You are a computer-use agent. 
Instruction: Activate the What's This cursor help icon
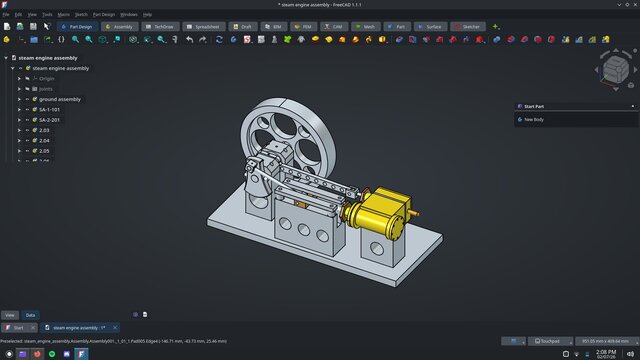pos(47,27)
